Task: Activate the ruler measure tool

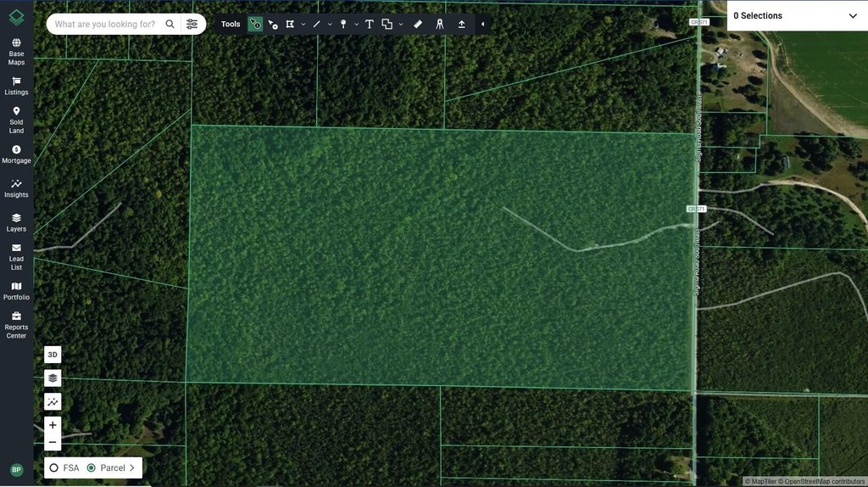Action: point(418,25)
